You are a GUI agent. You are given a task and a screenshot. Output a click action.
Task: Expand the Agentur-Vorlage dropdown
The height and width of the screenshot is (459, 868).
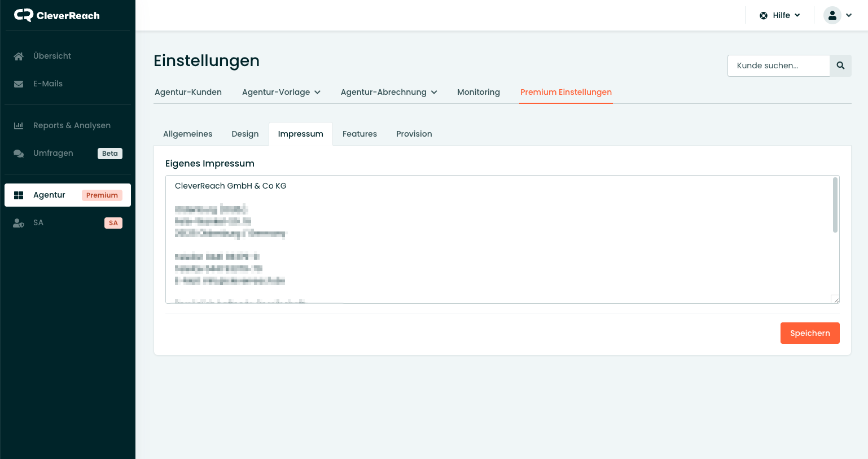pyautogui.click(x=281, y=92)
